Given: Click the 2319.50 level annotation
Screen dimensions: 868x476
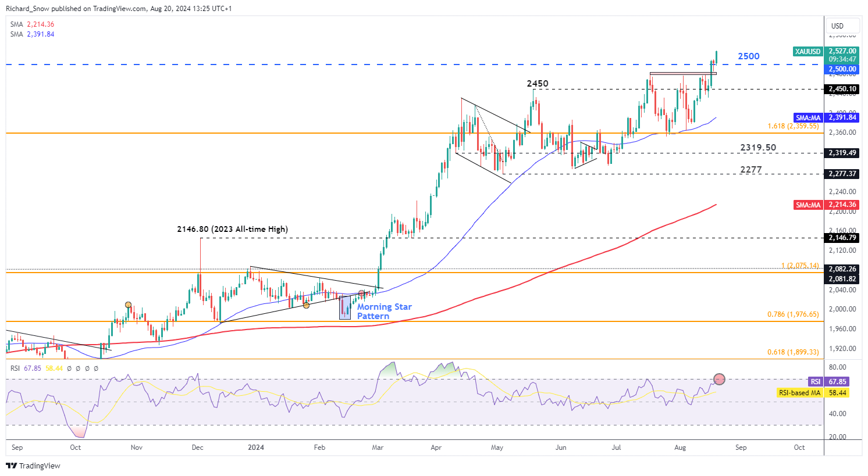Looking at the screenshot, I should click(x=758, y=148).
